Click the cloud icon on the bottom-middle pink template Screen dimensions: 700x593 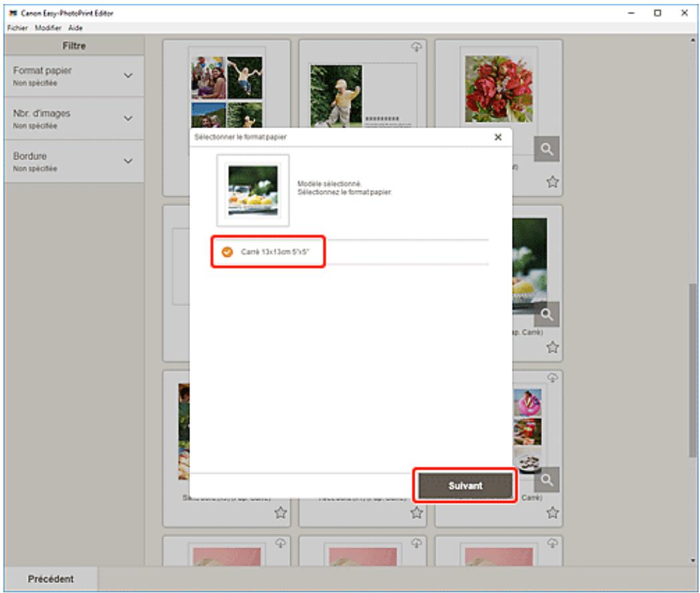pyautogui.click(x=416, y=542)
